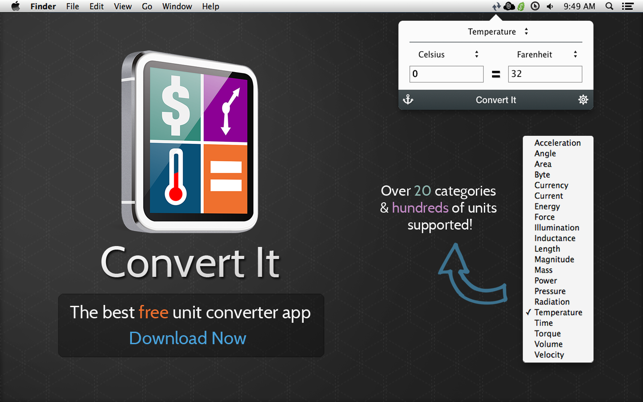Open the Finder menu
The image size is (643, 402).
point(43,7)
